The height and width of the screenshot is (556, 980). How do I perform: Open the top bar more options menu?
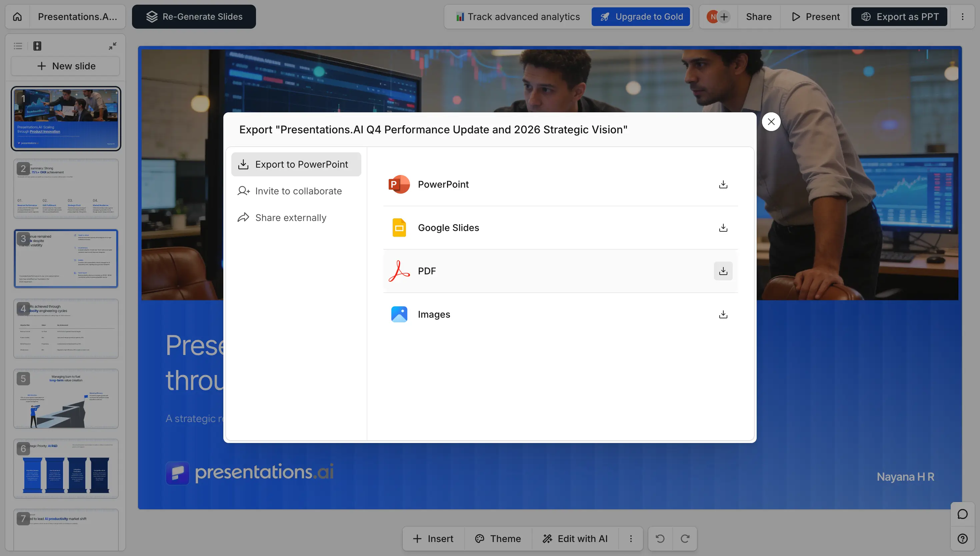coord(962,17)
